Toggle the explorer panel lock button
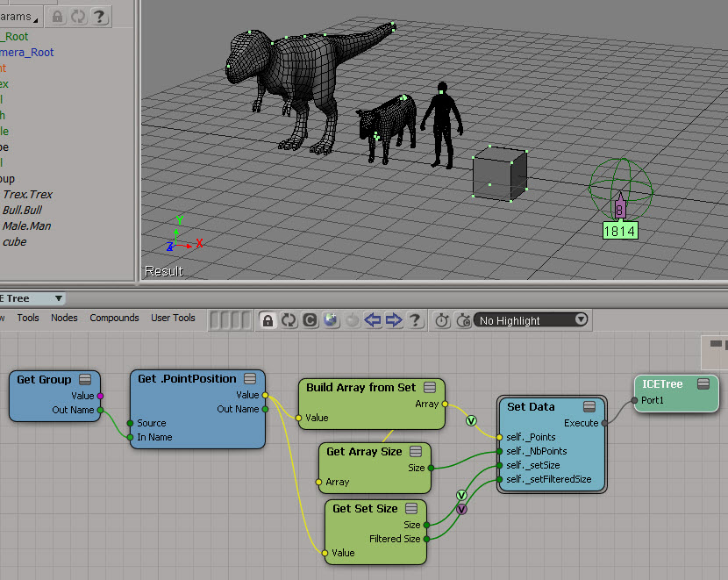728x580 pixels. (58, 16)
